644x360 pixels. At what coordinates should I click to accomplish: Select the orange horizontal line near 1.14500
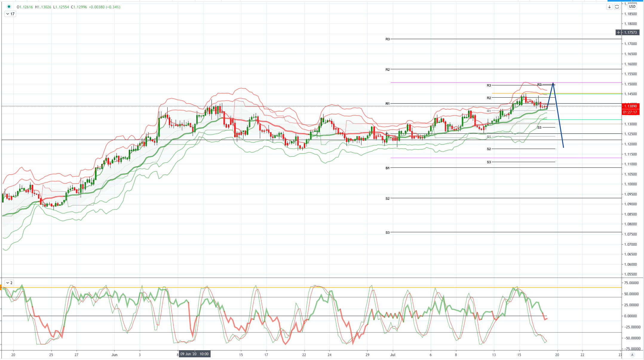pos(557,93)
